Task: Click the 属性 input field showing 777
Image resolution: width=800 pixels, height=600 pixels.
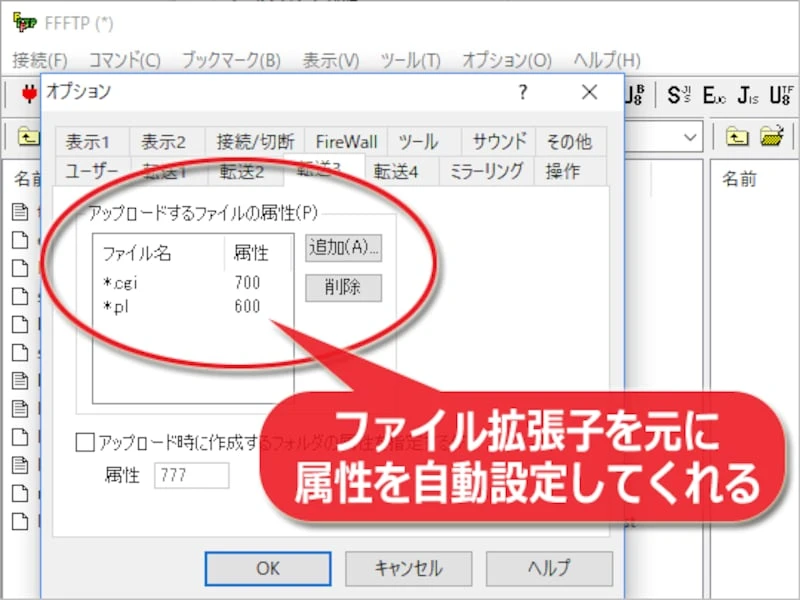Action: 191,476
